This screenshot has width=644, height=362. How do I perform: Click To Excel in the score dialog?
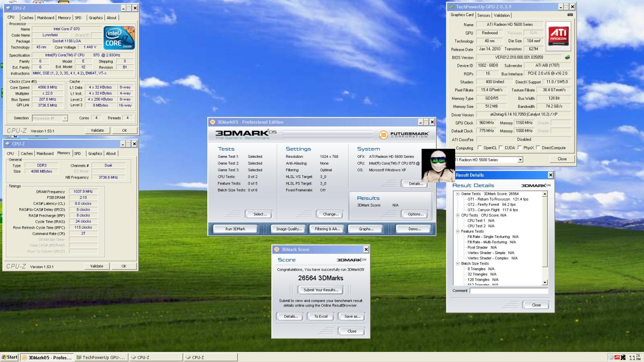pyautogui.click(x=321, y=316)
